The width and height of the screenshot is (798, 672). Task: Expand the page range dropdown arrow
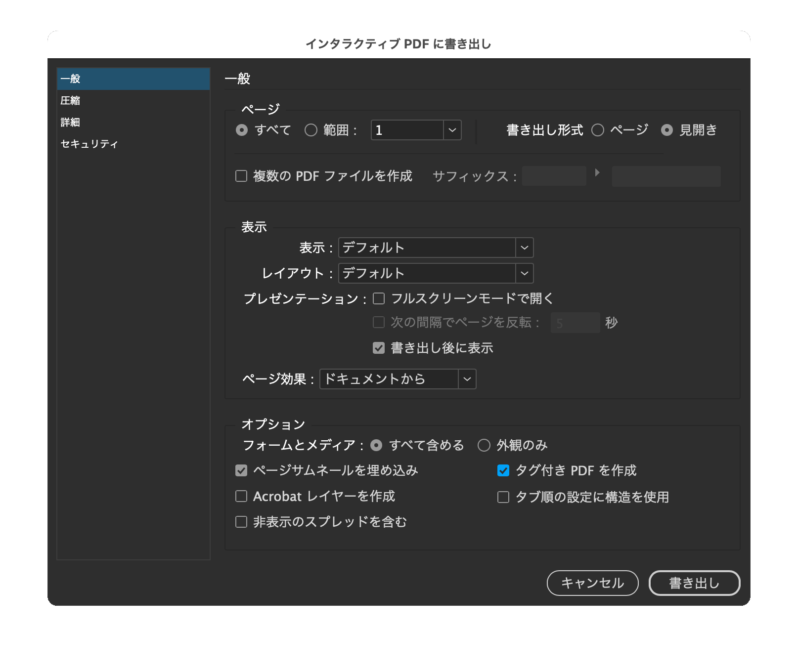coord(452,130)
